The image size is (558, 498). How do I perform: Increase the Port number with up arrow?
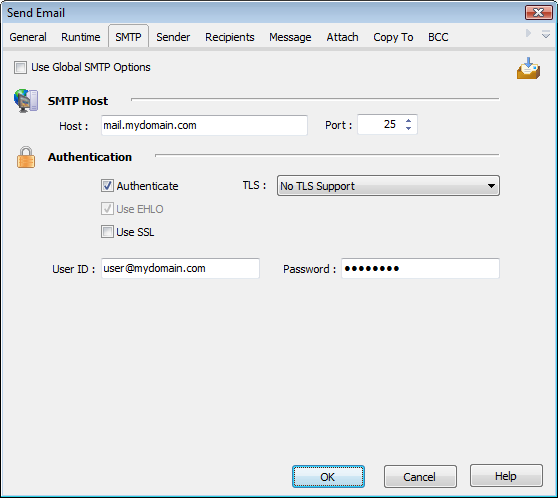409,121
